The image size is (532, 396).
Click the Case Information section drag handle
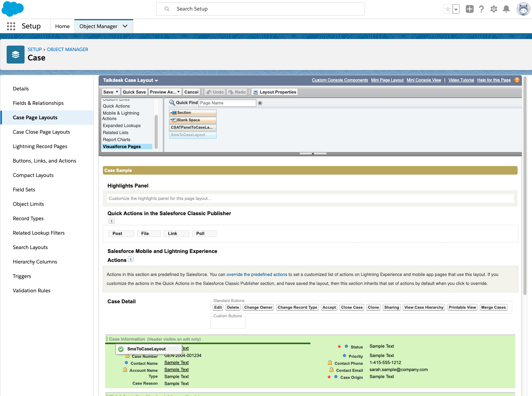pos(107,339)
